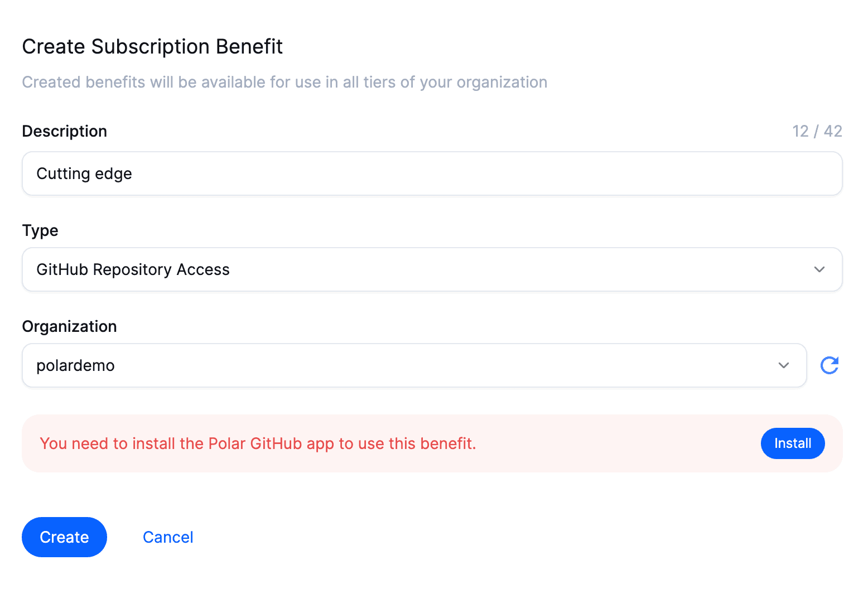Image resolution: width=868 pixels, height=589 pixels.
Task: Create the subscription benefit
Action: [x=64, y=537]
